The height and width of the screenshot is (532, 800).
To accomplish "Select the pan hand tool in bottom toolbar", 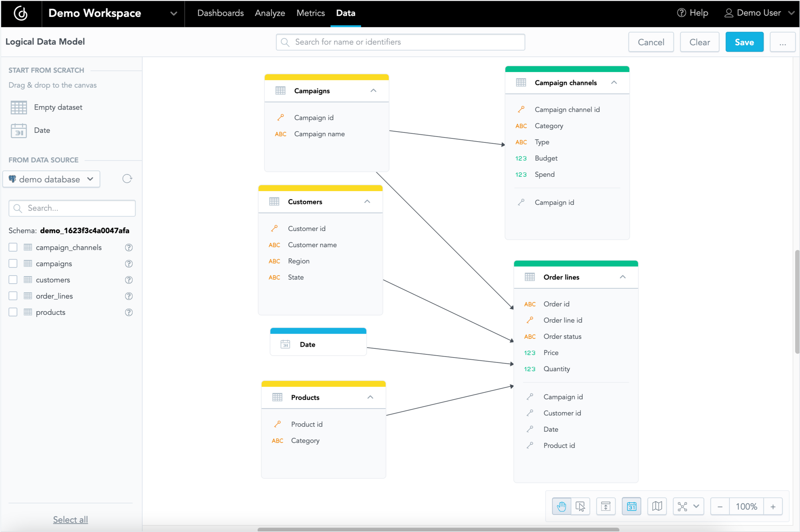I will point(561,506).
